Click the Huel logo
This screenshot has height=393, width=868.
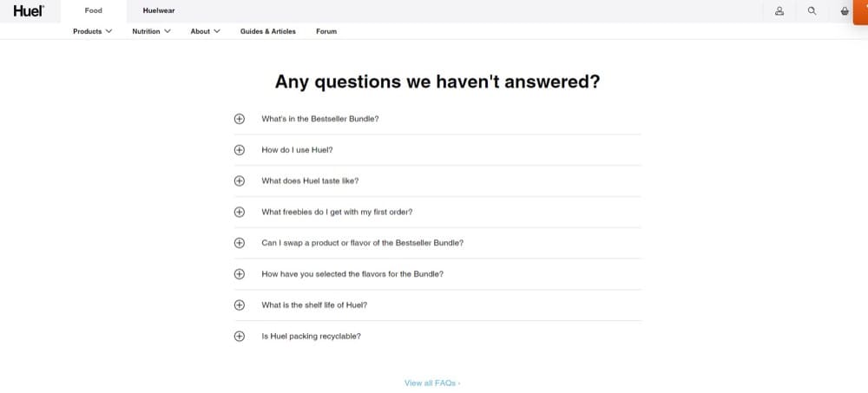pos(29,10)
